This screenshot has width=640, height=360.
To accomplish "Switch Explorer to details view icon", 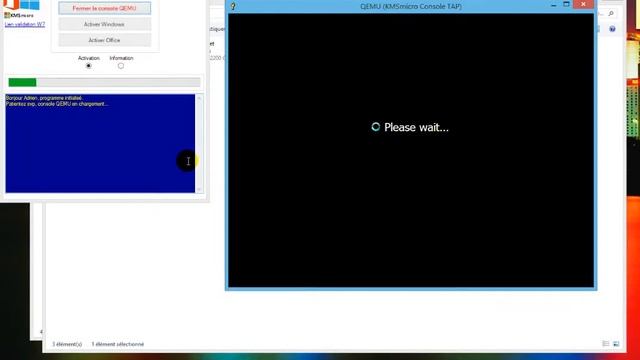I will click(x=606, y=344).
